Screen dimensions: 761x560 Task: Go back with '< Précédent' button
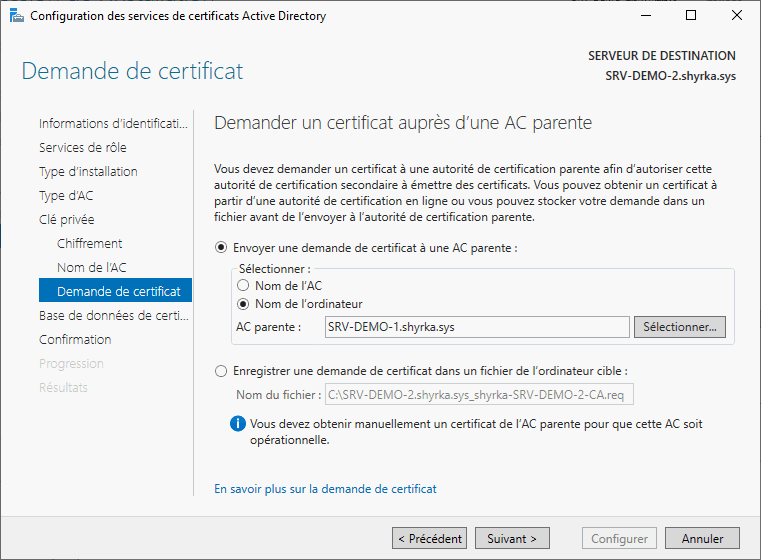point(429,539)
